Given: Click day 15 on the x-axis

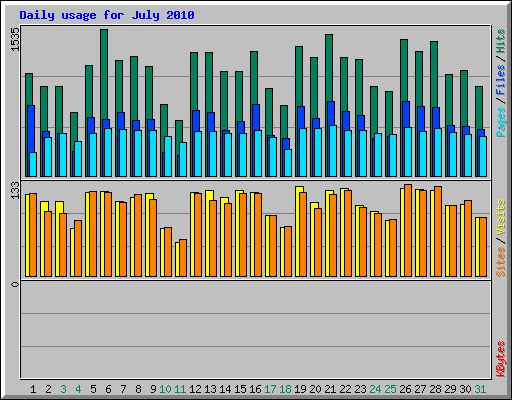Looking at the screenshot, I should (240, 389).
